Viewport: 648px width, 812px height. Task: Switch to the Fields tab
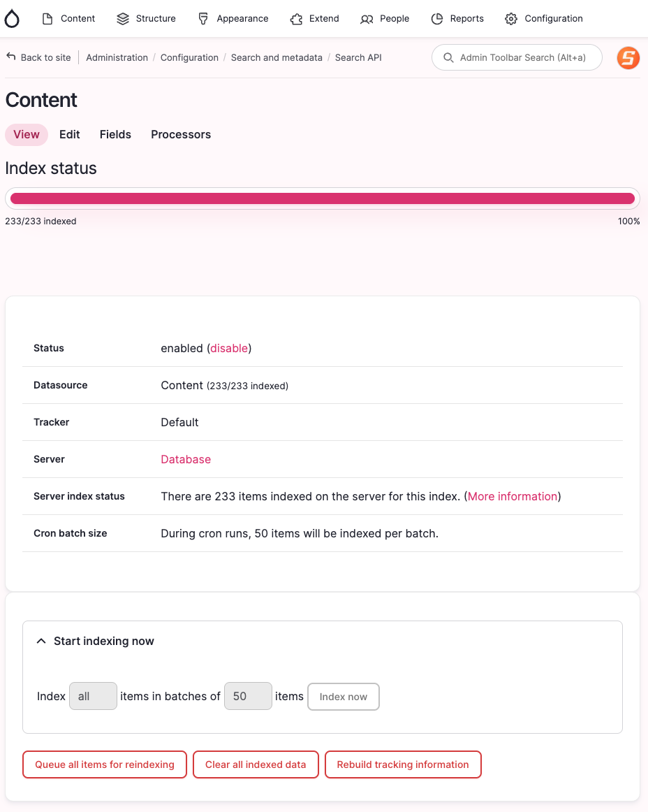(x=115, y=134)
